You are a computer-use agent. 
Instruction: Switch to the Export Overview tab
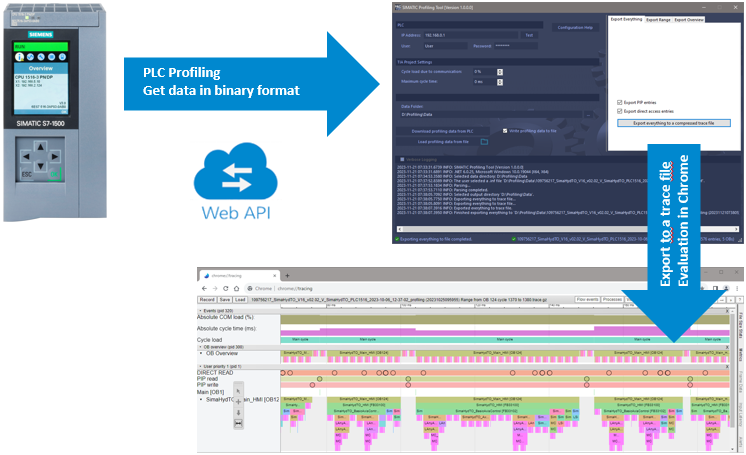(x=689, y=20)
